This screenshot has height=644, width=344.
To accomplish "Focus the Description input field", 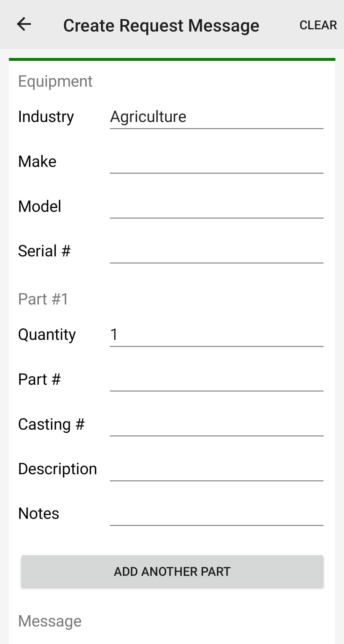I will click(216, 469).
